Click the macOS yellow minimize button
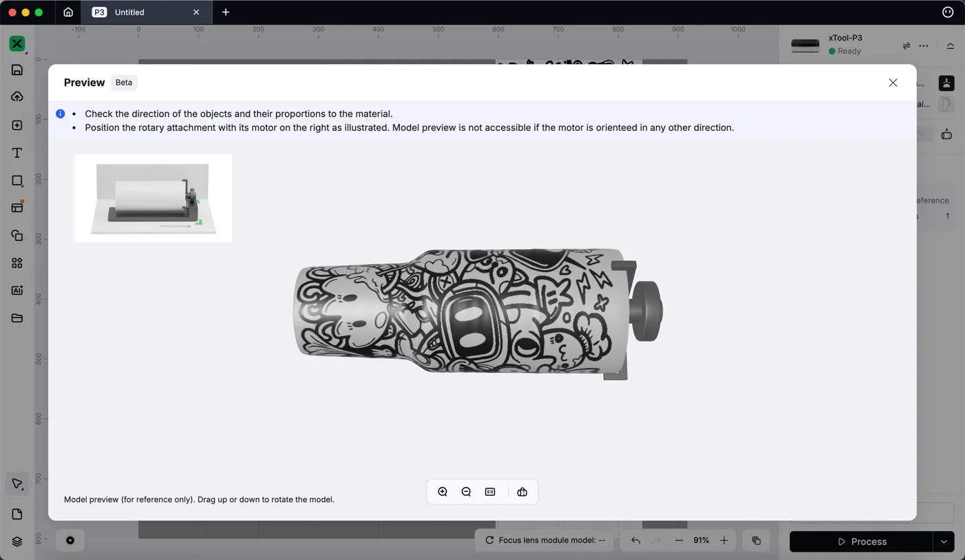Screen dimensions: 965x560 click(x=26, y=12)
